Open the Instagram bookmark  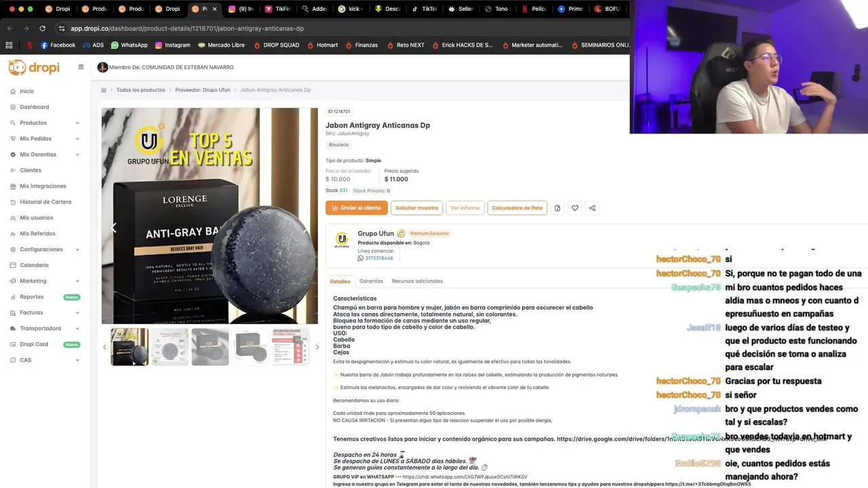click(172, 45)
